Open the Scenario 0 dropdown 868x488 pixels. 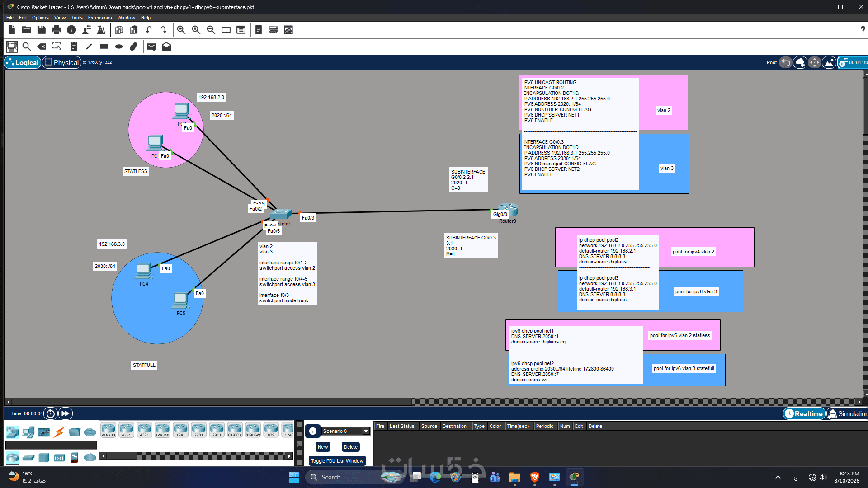pyautogui.click(x=366, y=431)
